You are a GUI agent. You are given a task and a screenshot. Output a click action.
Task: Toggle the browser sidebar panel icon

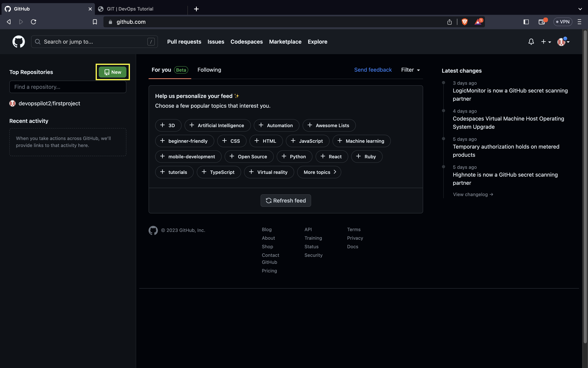click(x=526, y=22)
